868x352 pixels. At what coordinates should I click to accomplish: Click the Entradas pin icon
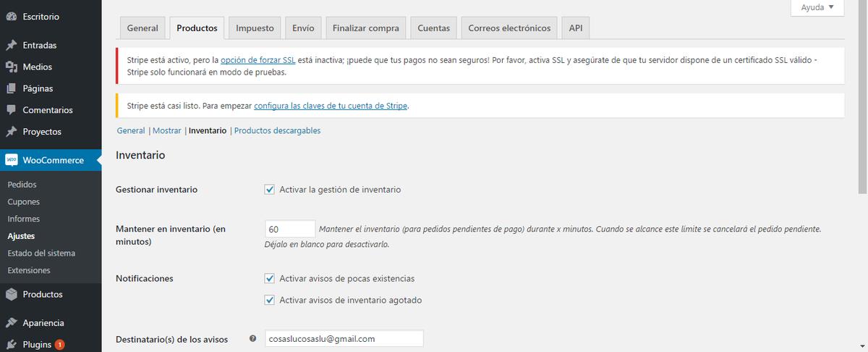[11, 45]
